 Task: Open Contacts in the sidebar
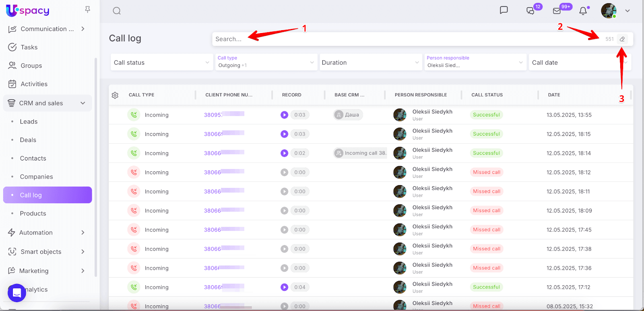(33, 159)
